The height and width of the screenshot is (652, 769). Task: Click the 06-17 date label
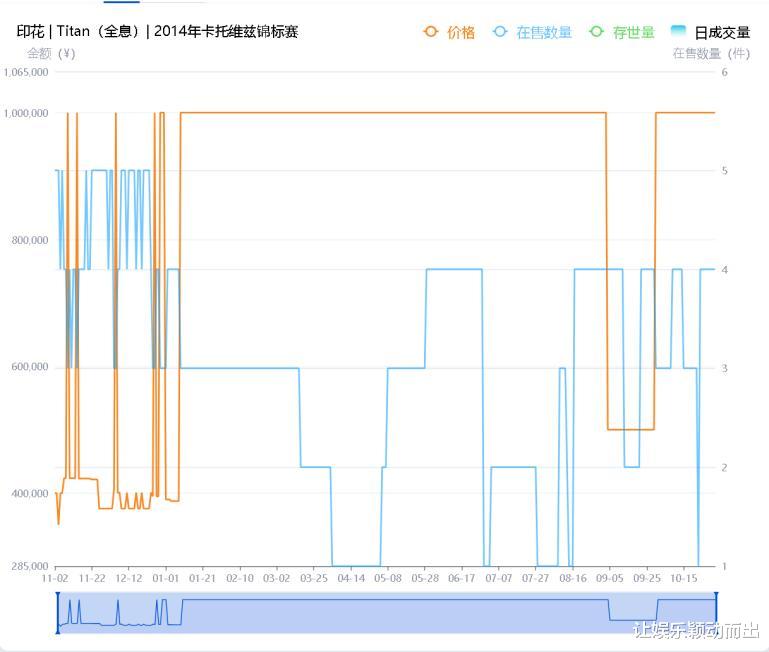coord(461,578)
